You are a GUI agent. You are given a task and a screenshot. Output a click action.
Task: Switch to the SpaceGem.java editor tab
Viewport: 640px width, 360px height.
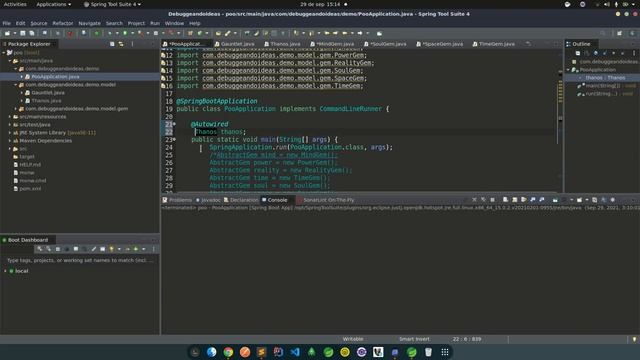[x=440, y=44]
